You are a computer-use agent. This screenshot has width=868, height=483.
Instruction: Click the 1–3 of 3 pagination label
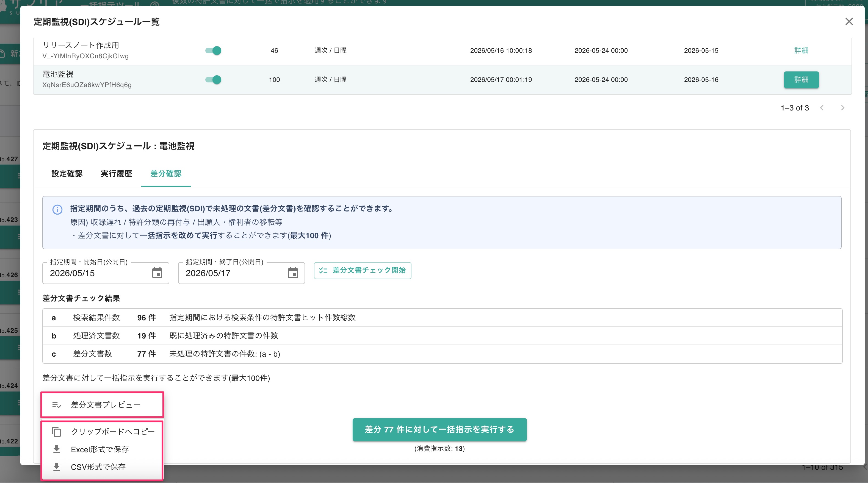(x=795, y=108)
